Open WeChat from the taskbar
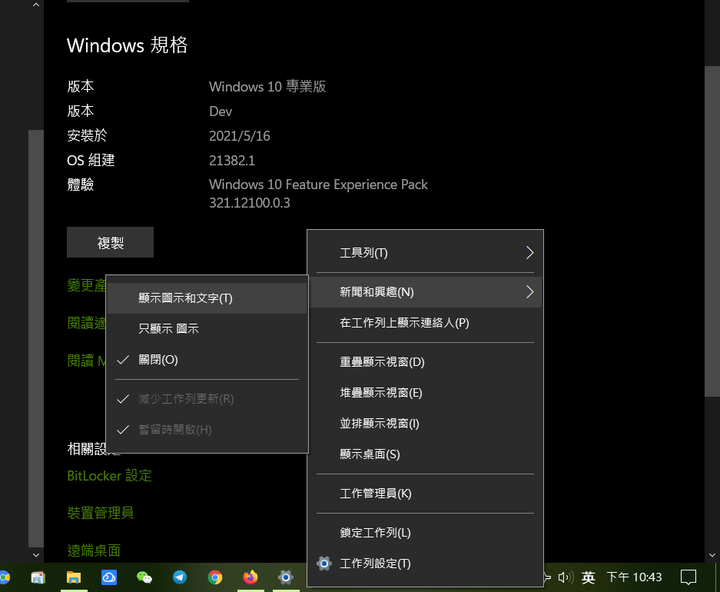Viewport: 720px width, 592px height. [x=144, y=577]
